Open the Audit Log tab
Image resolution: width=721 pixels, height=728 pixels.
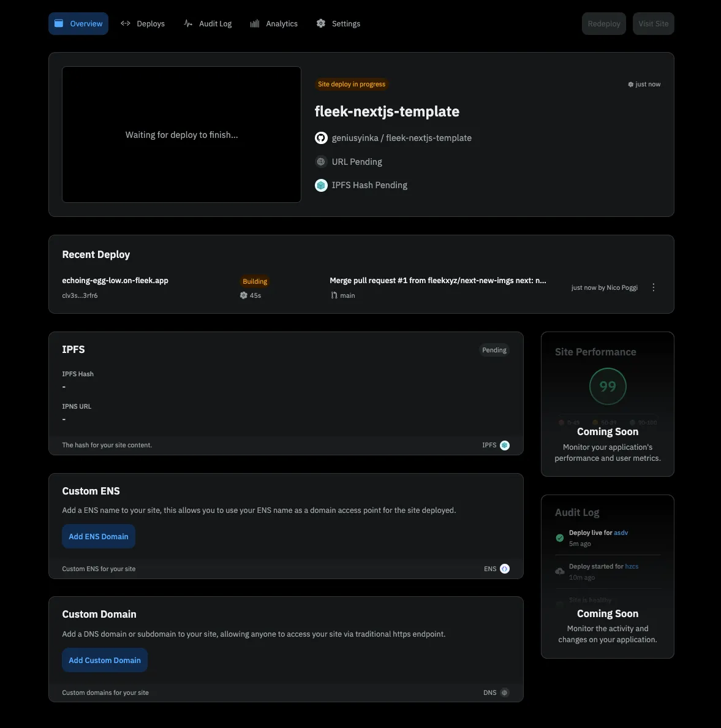click(208, 24)
